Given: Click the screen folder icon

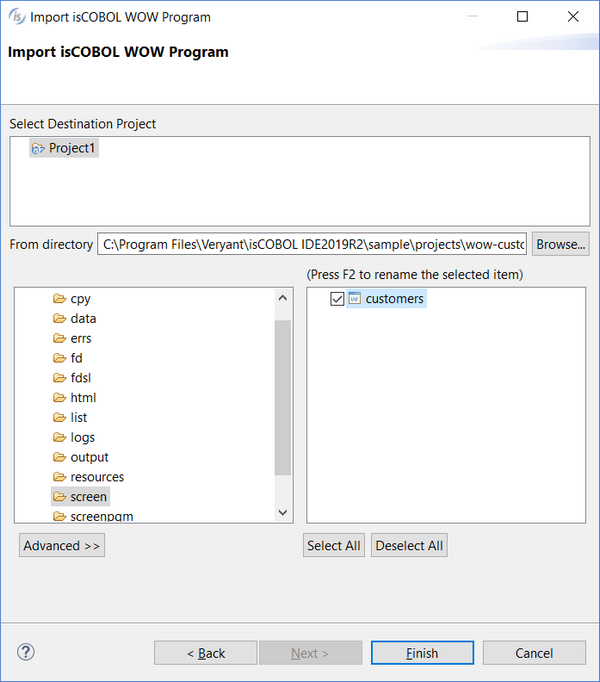Looking at the screenshot, I should (x=59, y=497).
